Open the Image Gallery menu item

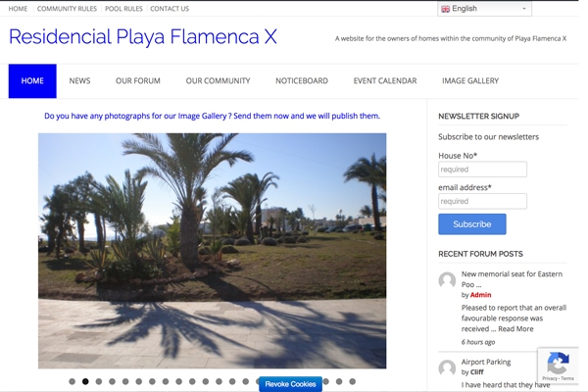pos(470,81)
